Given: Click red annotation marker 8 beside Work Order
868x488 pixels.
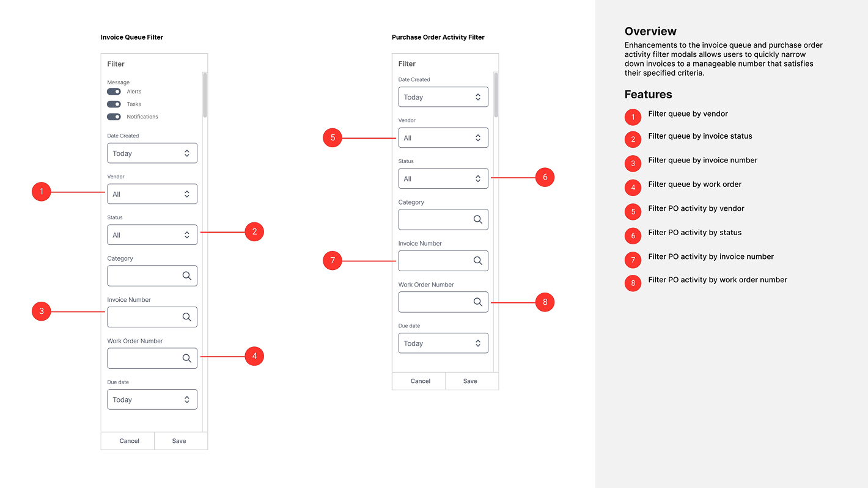Looking at the screenshot, I should 545,302.
